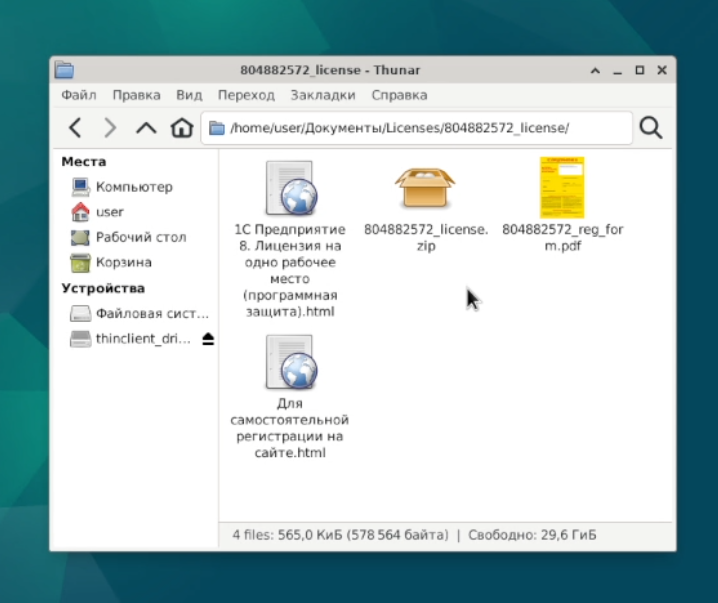The height and width of the screenshot is (603, 718).
Task: Open the Правка menu
Action: [136, 95]
